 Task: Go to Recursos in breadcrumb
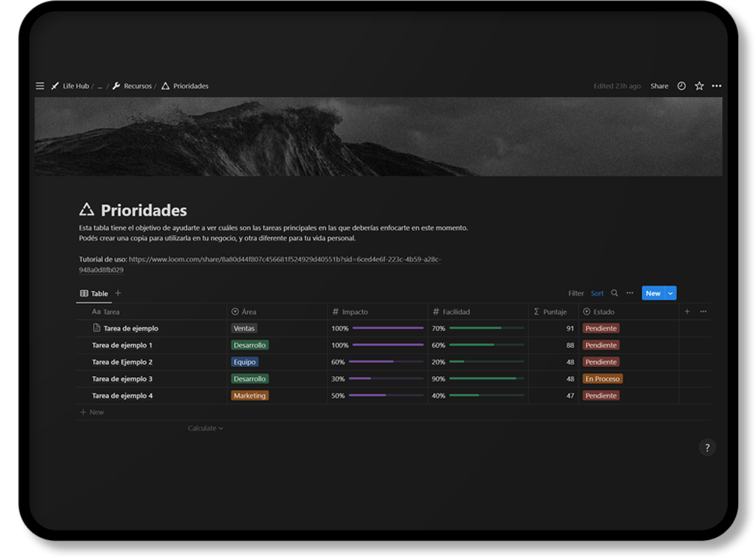[137, 86]
